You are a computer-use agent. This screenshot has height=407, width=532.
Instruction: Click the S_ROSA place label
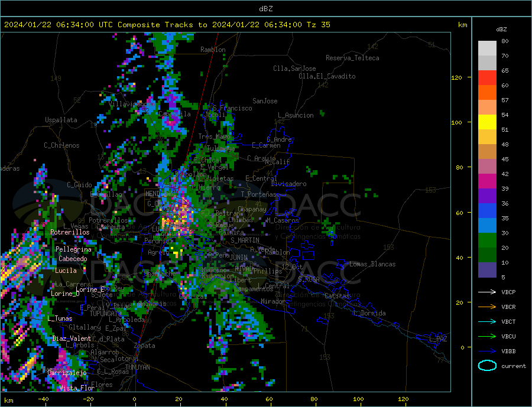pyautogui.click(x=309, y=279)
